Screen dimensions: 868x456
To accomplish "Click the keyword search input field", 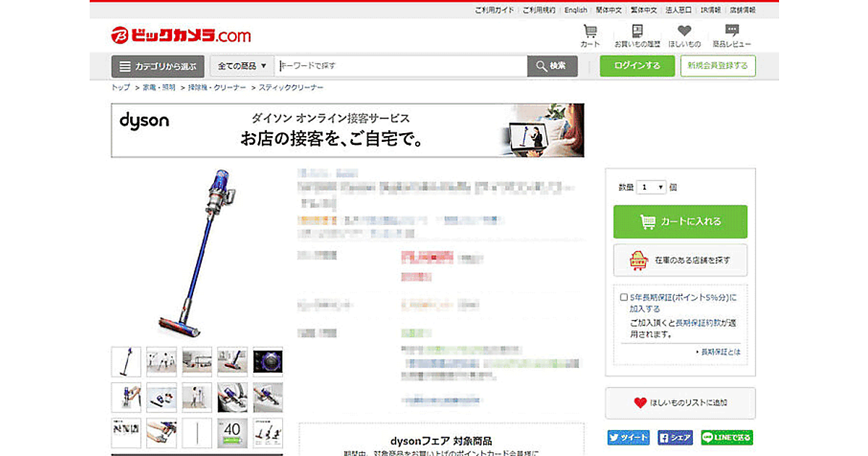I will pyautogui.click(x=401, y=66).
